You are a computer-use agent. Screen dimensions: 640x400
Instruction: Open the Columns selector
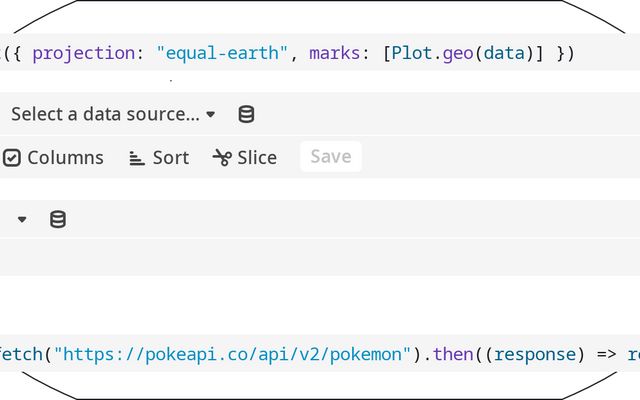pyautogui.click(x=53, y=158)
